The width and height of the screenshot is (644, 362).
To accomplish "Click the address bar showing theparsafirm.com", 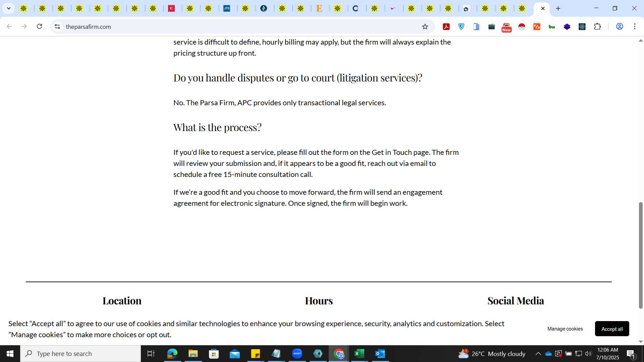I will [x=235, y=26].
